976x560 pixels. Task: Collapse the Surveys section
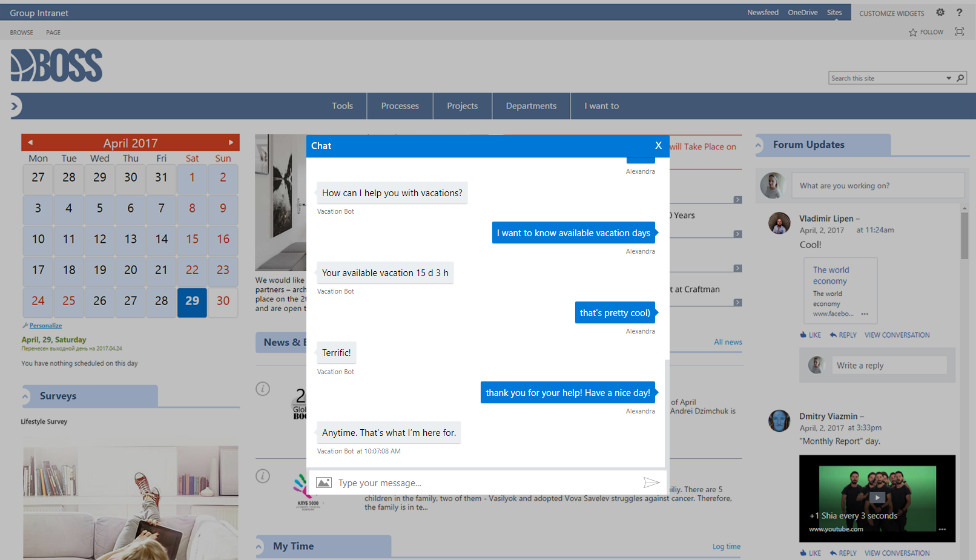pyautogui.click(x=25, y=396)
